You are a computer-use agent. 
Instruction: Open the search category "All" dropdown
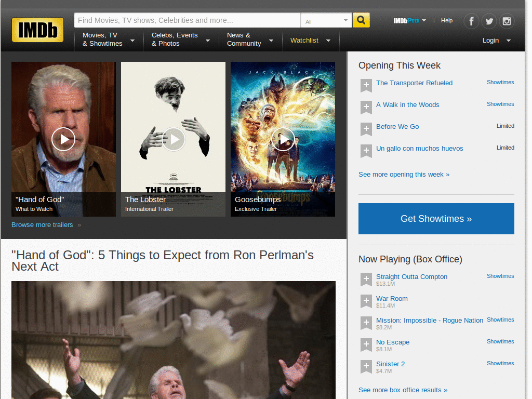tap(326, 21)
